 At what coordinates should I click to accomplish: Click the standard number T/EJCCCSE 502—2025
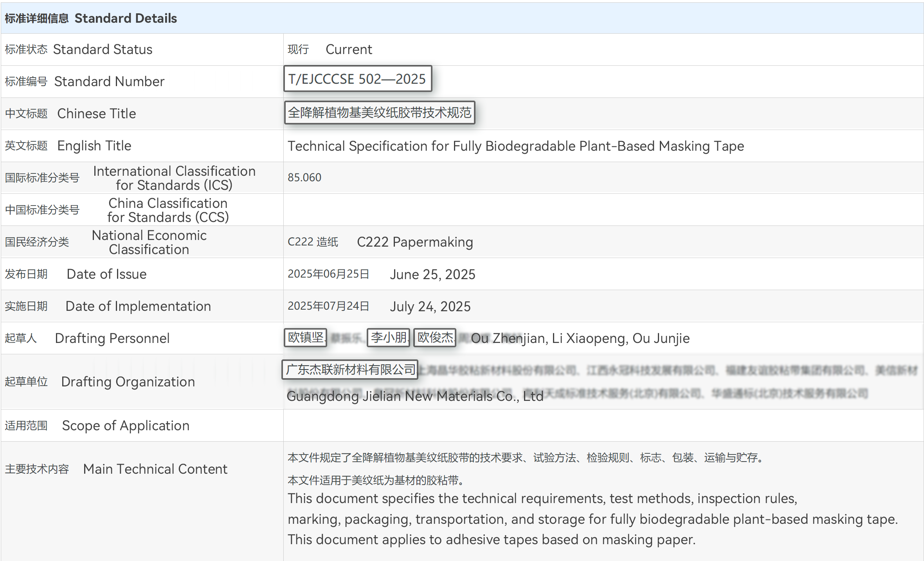357,79
